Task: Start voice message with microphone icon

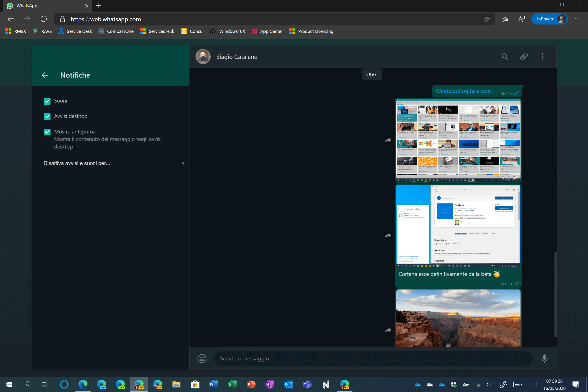Action: coord(544,358)
